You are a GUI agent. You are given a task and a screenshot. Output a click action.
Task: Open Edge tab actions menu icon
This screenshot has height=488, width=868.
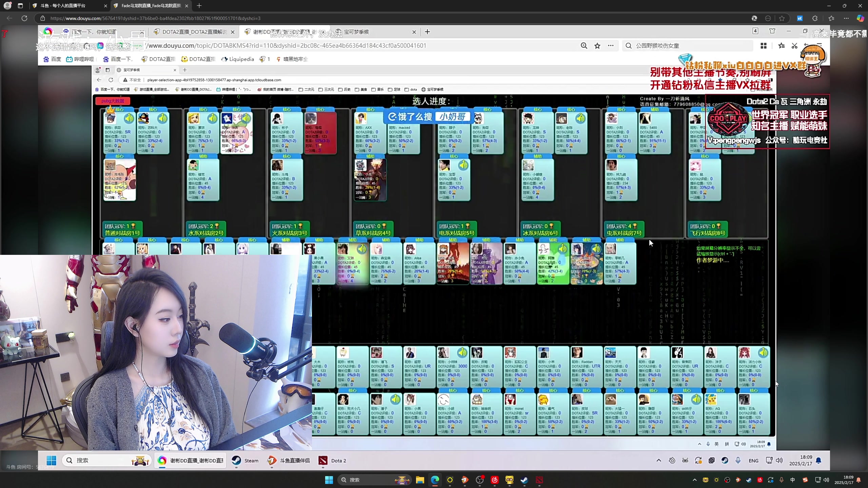click(20, 6)
